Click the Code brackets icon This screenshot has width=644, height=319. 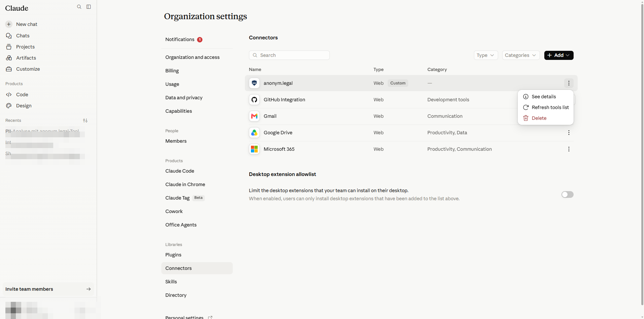[9, 95]
